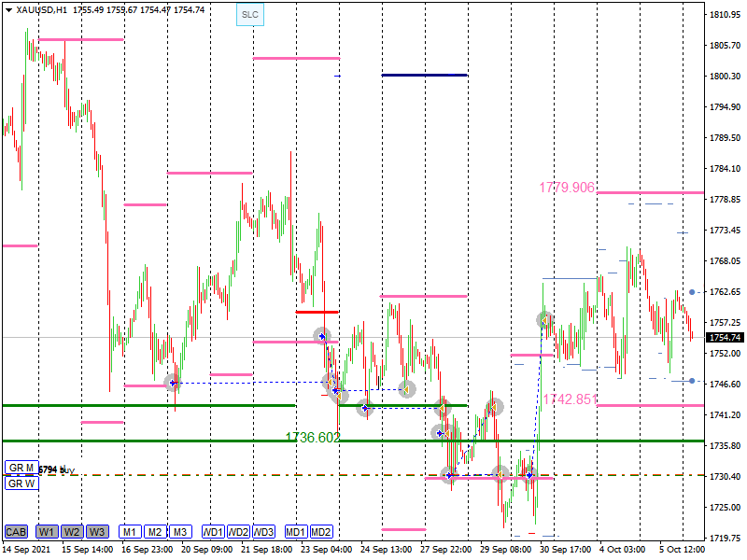
Task: Toggle the W2 weekly level button
Action: coord(72,532)
